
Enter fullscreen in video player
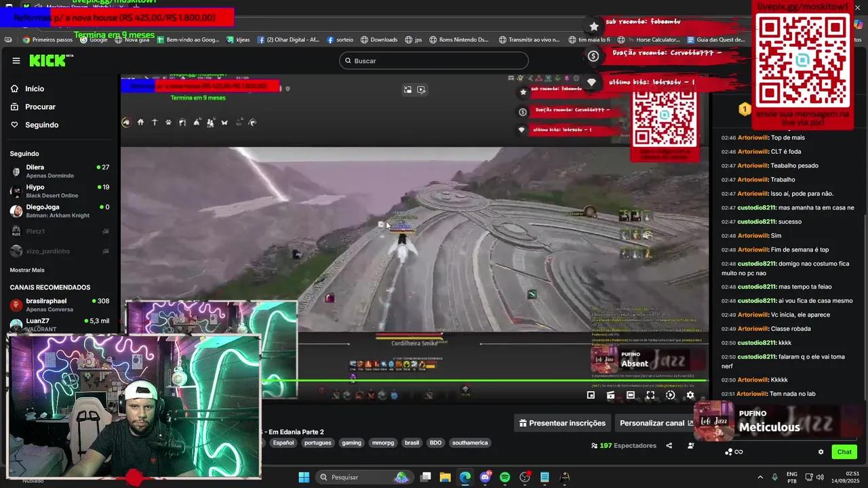[x=650, y=395]
